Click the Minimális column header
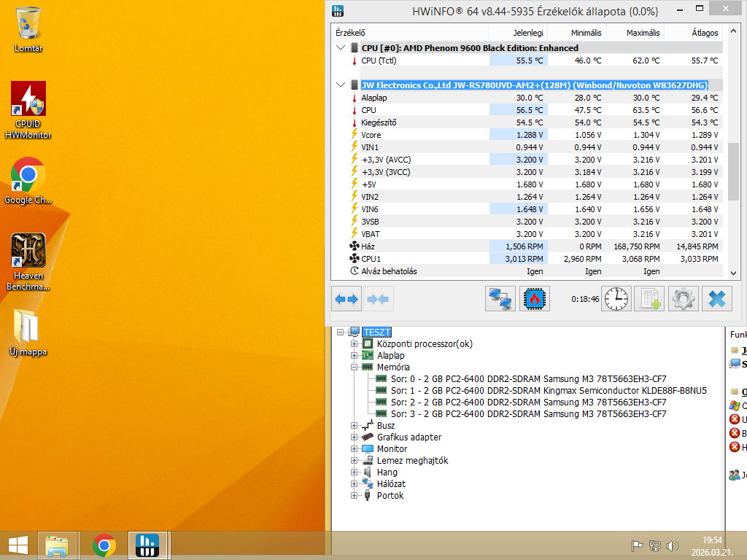The width and height of the screenshot is (747, 560). [576, 33]
